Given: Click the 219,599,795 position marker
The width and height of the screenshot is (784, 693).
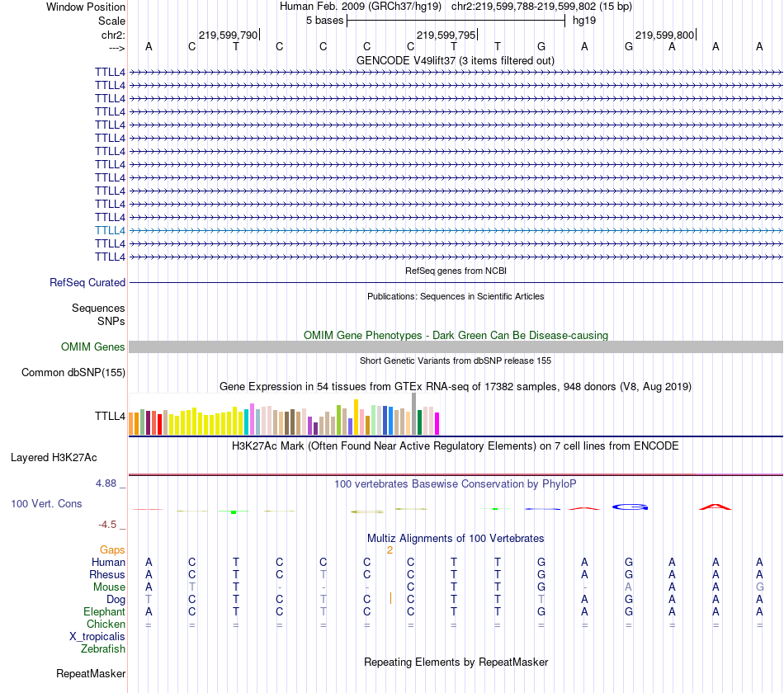Looking at the screenshot, I should [446, 35].
